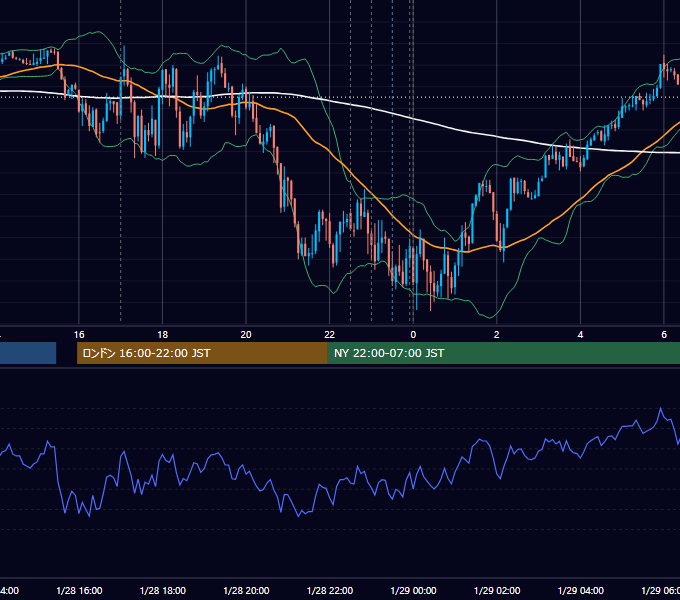Image resolution: width=680 pixels, height=600 pixels.
Task: Click hour label 18 on the price chart axis
Action: (x=163, y=334)
